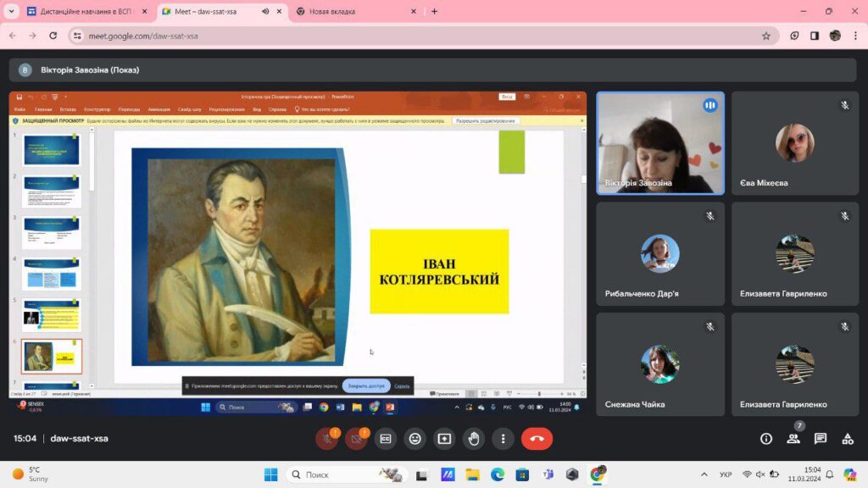
Task: Open the Chrome profile avatar
Action: click(x=835, y=36)
